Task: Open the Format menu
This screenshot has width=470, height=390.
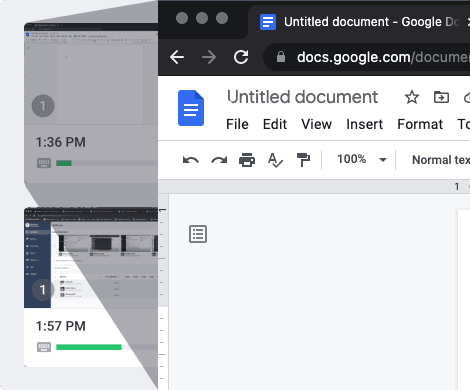Action: coord(420,124)
